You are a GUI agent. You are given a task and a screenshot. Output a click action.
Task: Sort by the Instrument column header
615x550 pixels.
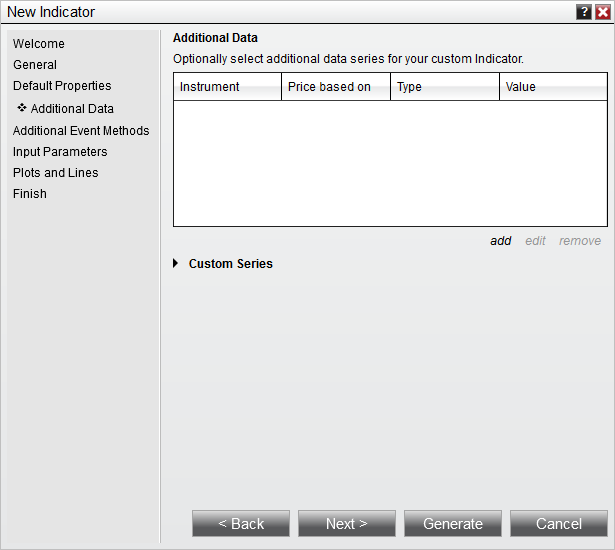[227, 87]
